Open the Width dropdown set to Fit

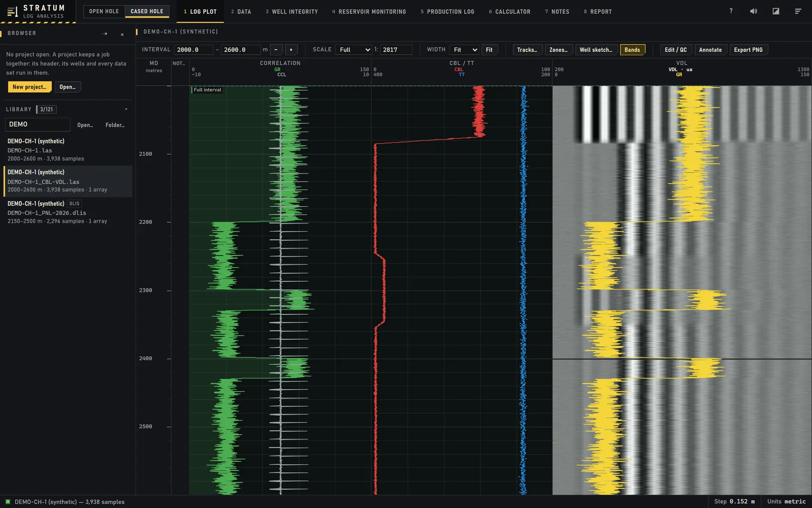pyautogui.click(x=464, y=50)
